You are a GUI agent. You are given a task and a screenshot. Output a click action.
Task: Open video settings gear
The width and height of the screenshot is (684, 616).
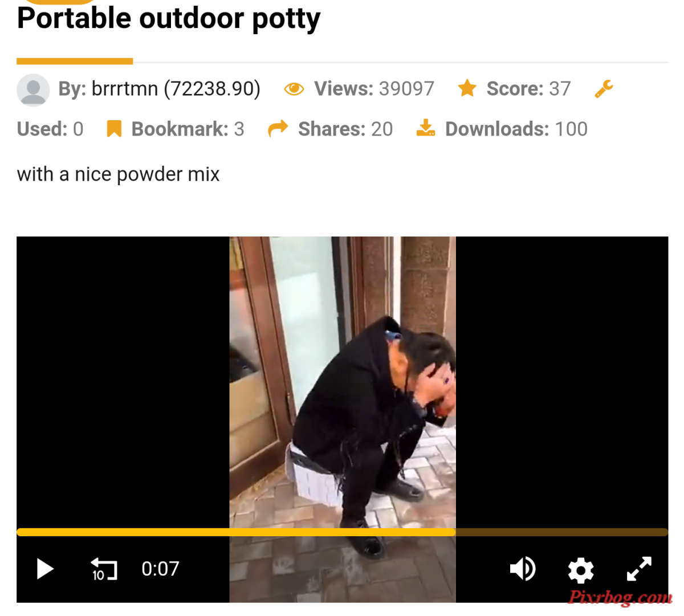[x=581, y=570]
